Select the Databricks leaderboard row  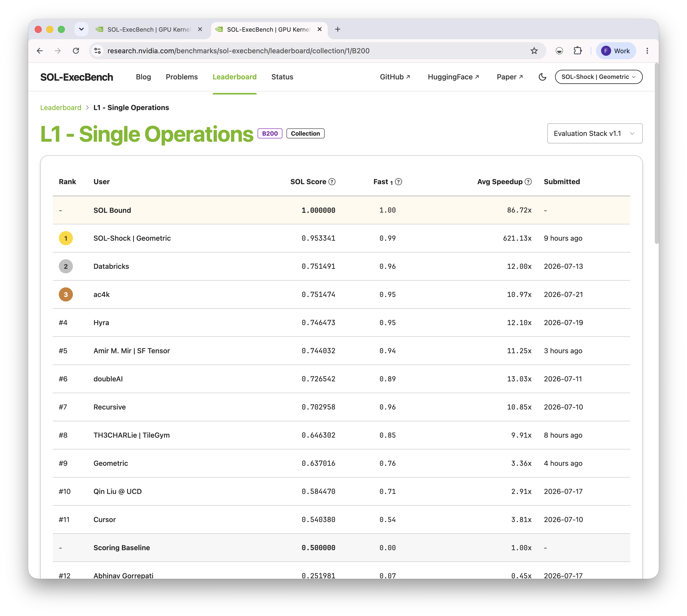[341, 266]
